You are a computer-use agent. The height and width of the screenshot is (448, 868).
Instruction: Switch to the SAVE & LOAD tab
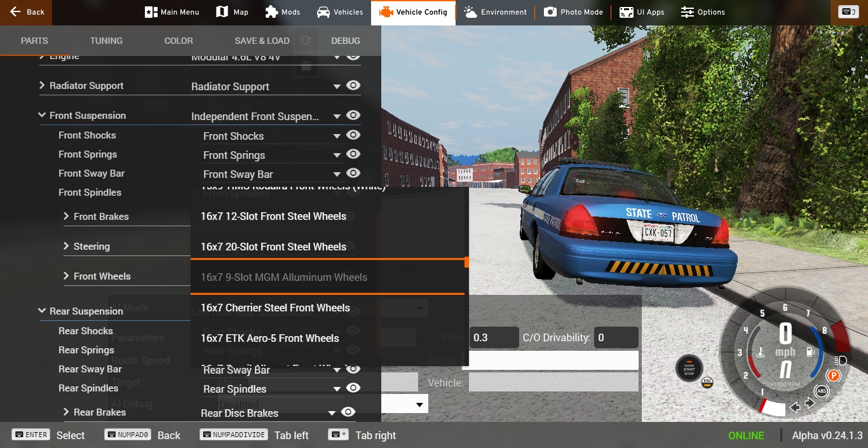(x=262, y=41)
